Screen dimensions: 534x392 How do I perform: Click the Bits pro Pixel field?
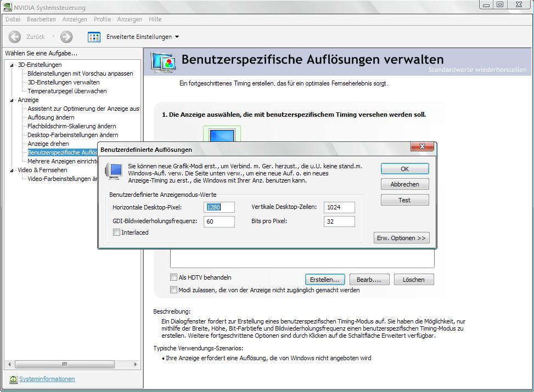point(339,221)
